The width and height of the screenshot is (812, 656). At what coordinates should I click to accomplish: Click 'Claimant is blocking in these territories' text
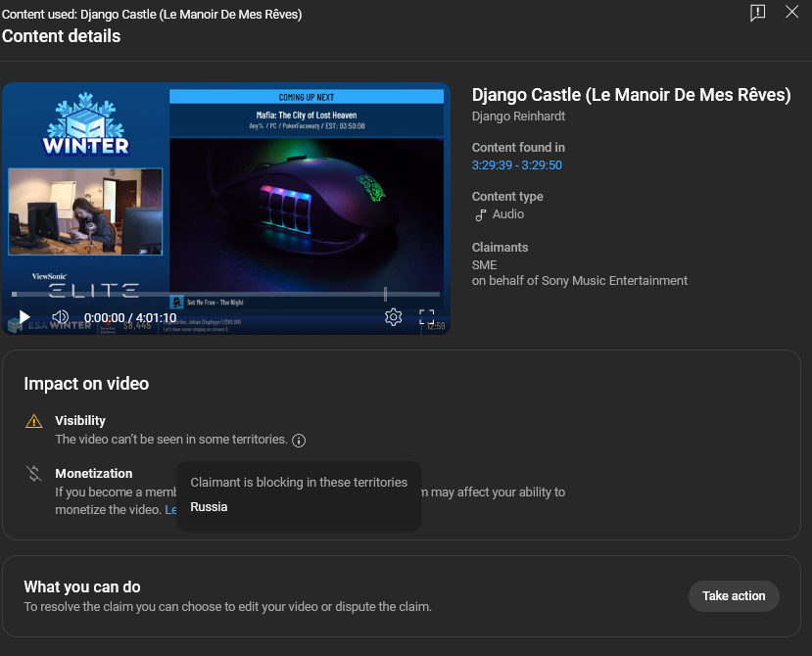[x=299, y=482]
